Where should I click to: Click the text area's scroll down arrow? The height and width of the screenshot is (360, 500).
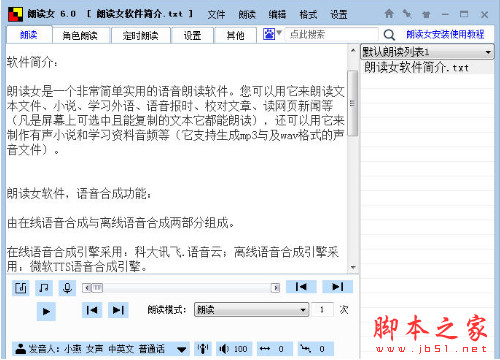(x=353, y=267)
